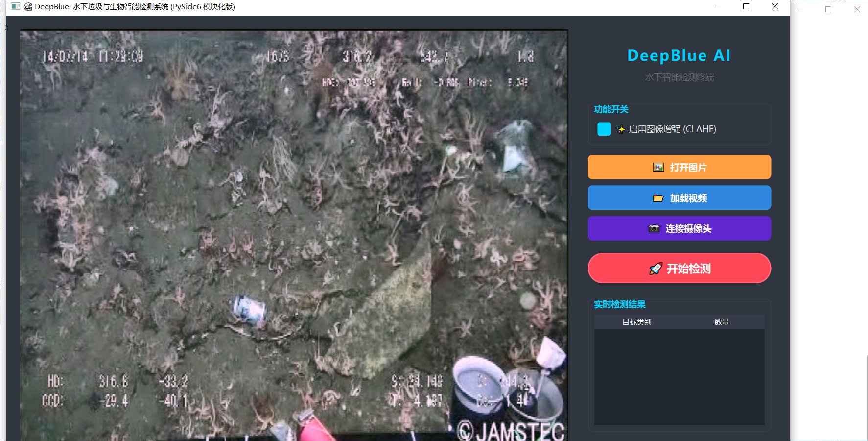The height and width of the screenshot is (441, 868).
Task: Click the 启用图像增强 (CLAHE) label text
Action: tap(672, 129)
